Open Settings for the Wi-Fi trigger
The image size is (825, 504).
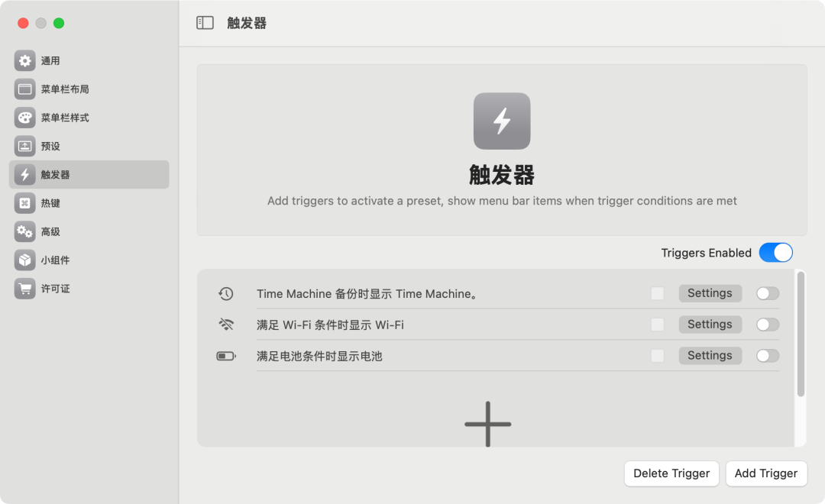[710, 324]
